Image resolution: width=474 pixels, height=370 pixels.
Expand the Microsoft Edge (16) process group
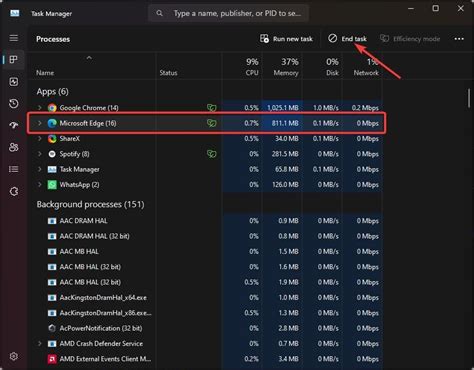click(x=40, y=123)
